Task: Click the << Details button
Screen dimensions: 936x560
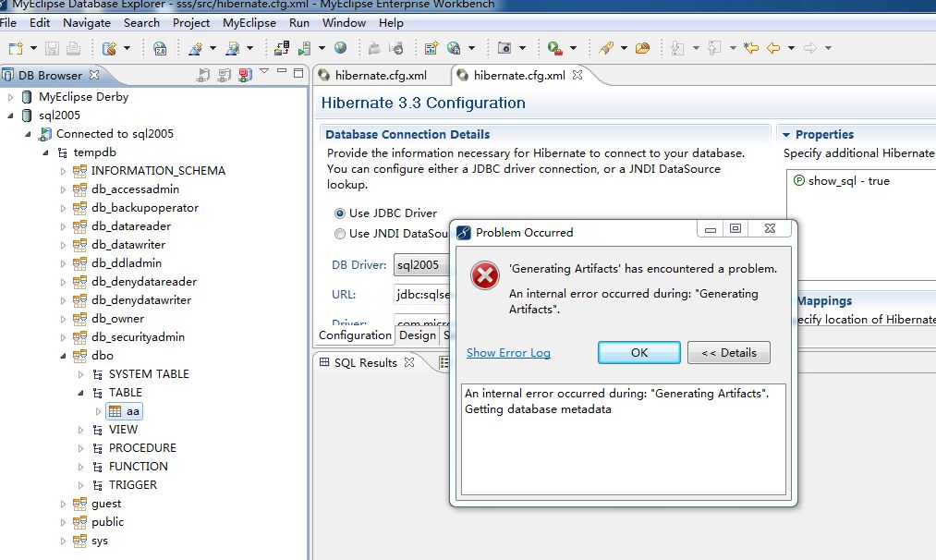Action: 728,352
